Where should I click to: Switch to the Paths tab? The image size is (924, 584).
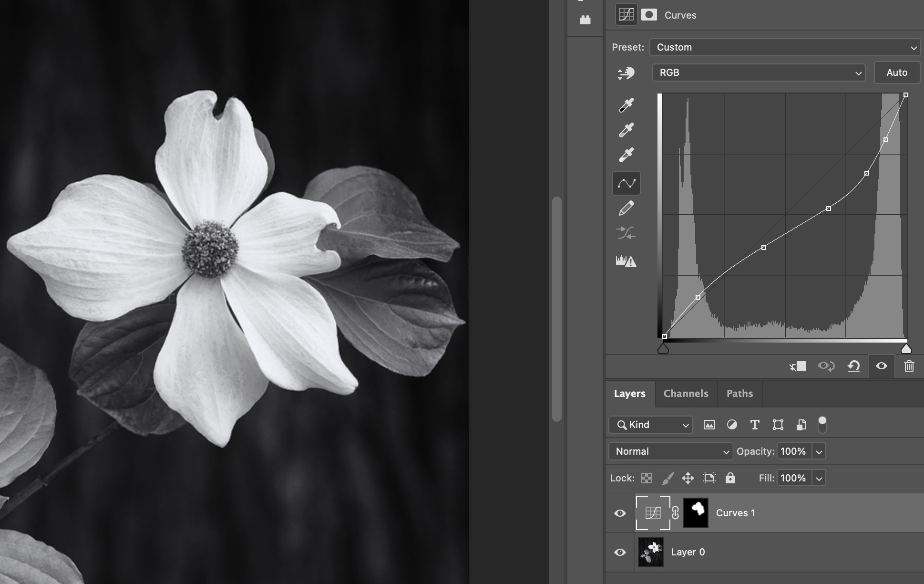click(x=739, y=394)
